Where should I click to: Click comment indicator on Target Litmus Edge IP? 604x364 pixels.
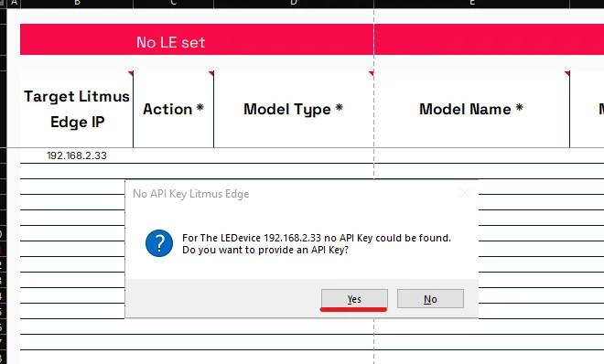pyautogui.click(x=131, y=73)
